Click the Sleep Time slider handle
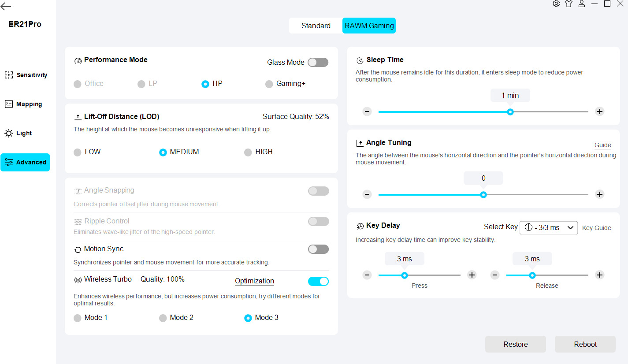The height and width of the screenshot is (364, 628). (510, 112)
